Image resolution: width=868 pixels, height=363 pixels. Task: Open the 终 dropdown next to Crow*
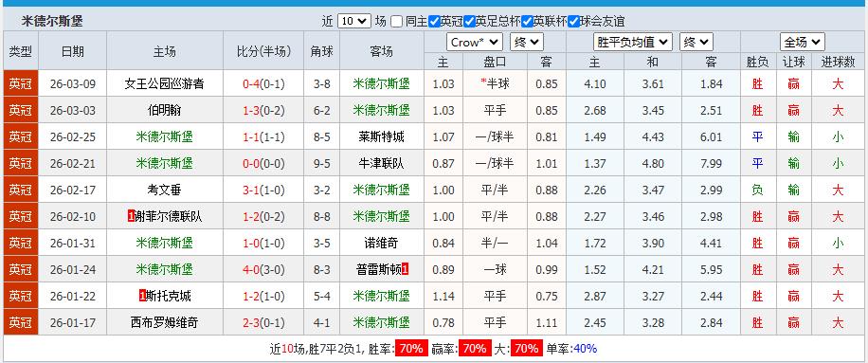pyautogui.click(x=527, y=42)
